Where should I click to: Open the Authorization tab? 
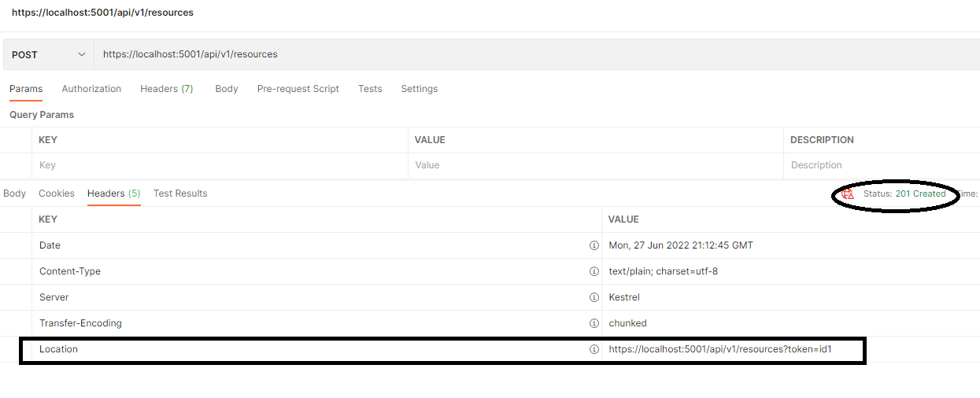click(x=91, y=89)
